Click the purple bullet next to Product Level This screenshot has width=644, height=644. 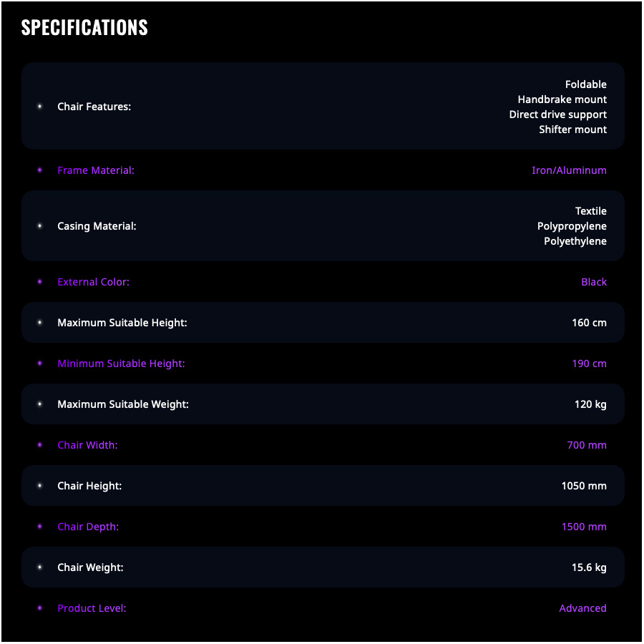tap(40, 608)
